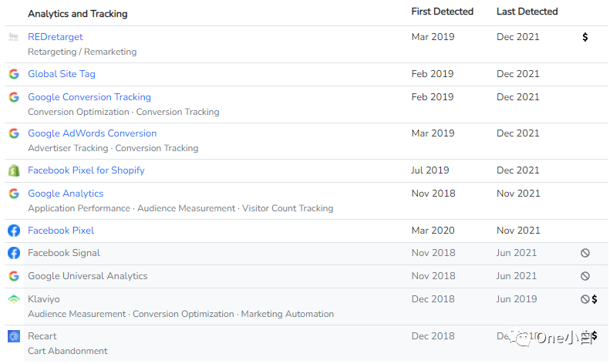The height and width of the screenshot is (364, 613).
Task: Click Dec 2018 first detected for Recart
Action: click(433, 336)
